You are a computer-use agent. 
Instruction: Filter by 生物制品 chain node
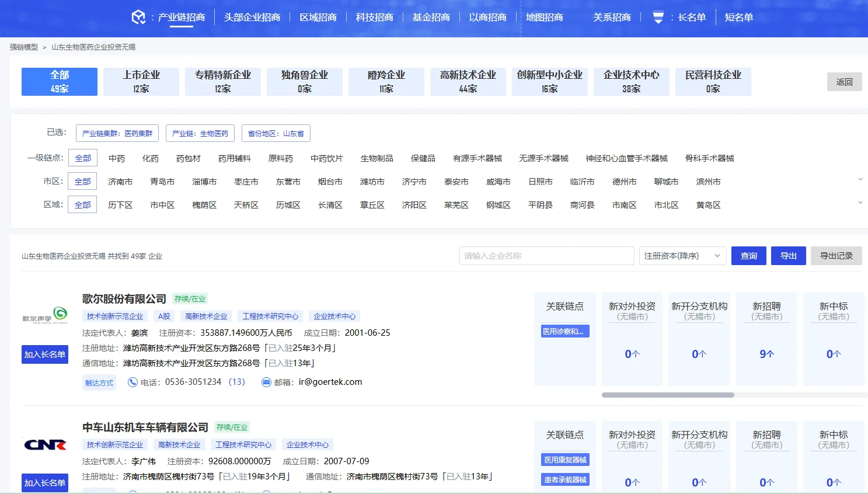point(377,158)
